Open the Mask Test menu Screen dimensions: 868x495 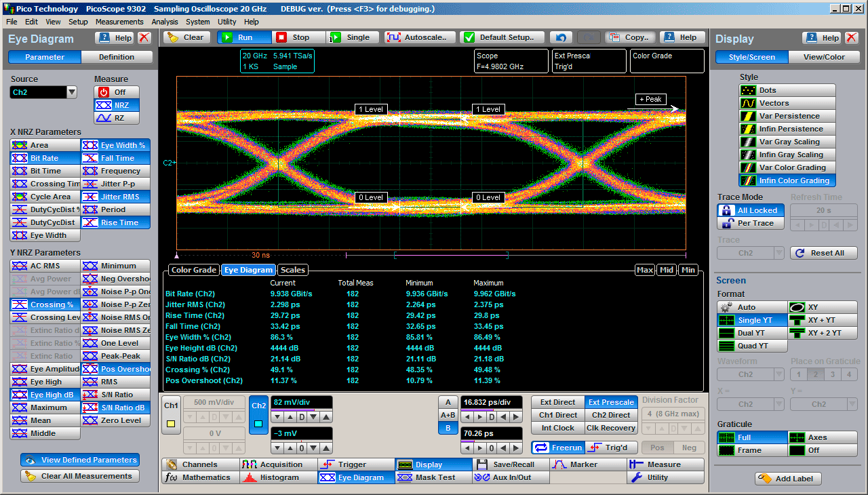[x=434, y=477]
